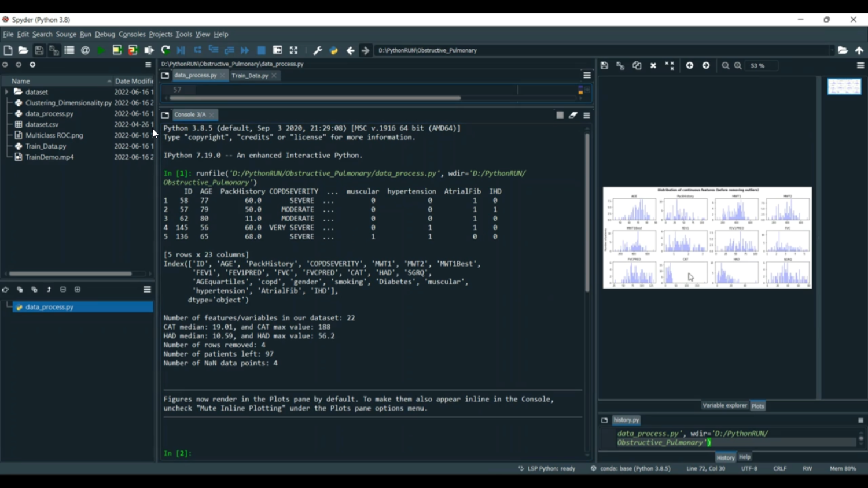Remove all plots in the Plots pane

click(x=670, y=66)
